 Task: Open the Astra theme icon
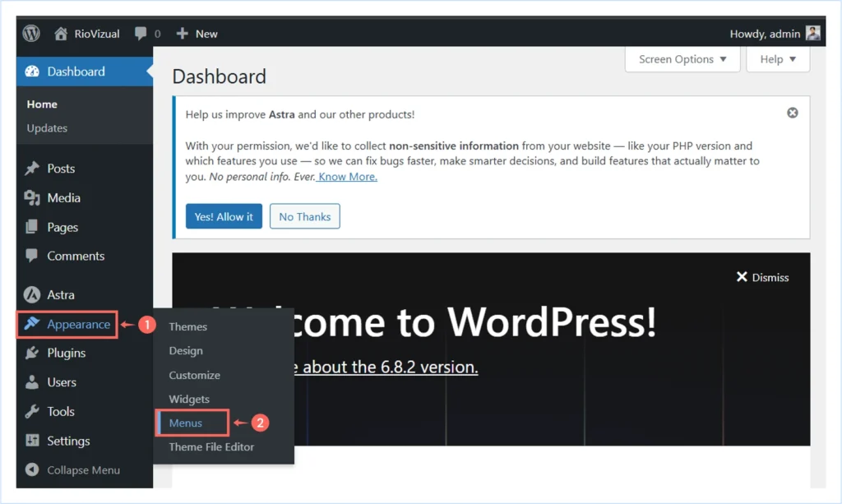coord(34,294)
